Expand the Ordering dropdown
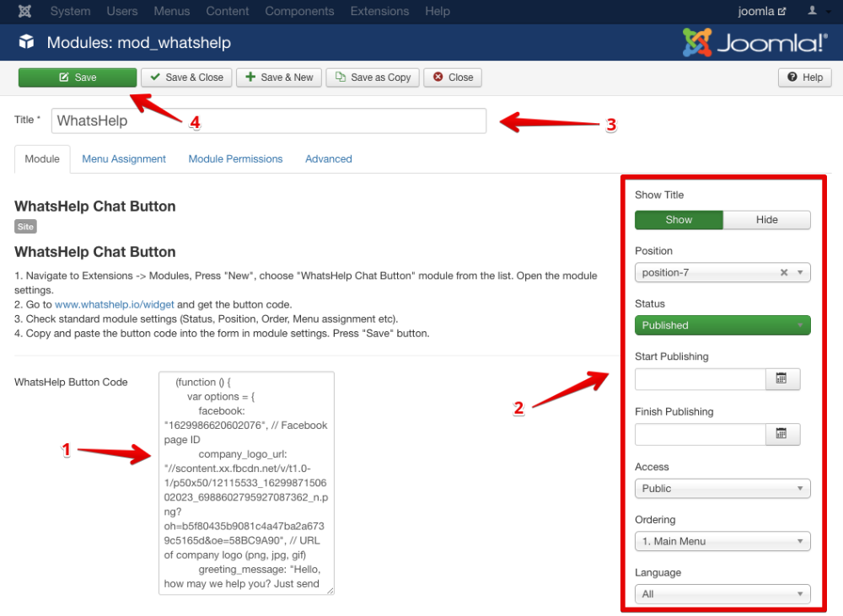The width and height of the screenshot is (843, 616). click(722, 541)
